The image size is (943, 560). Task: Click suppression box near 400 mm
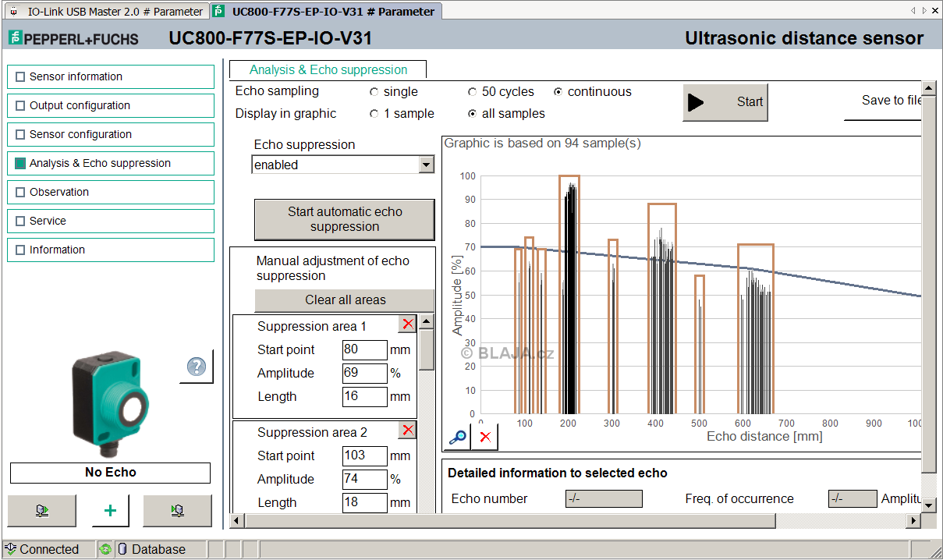(661, 308)
